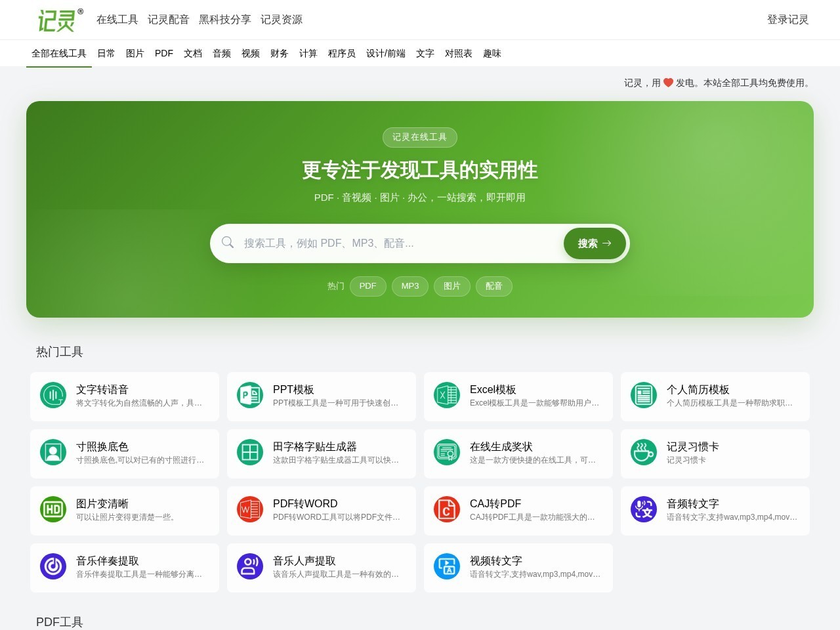840x630 pixels.
Task: Switch to the 音频 category tab
Action: coord(222,53)
